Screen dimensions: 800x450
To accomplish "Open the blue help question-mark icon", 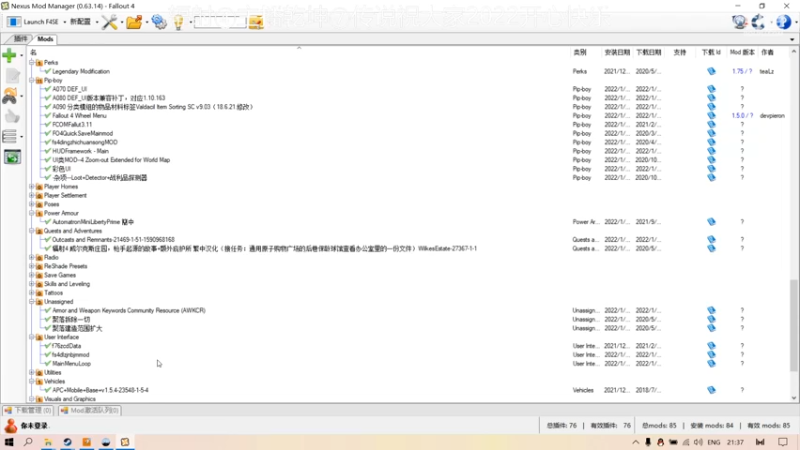I will (783, 21).
